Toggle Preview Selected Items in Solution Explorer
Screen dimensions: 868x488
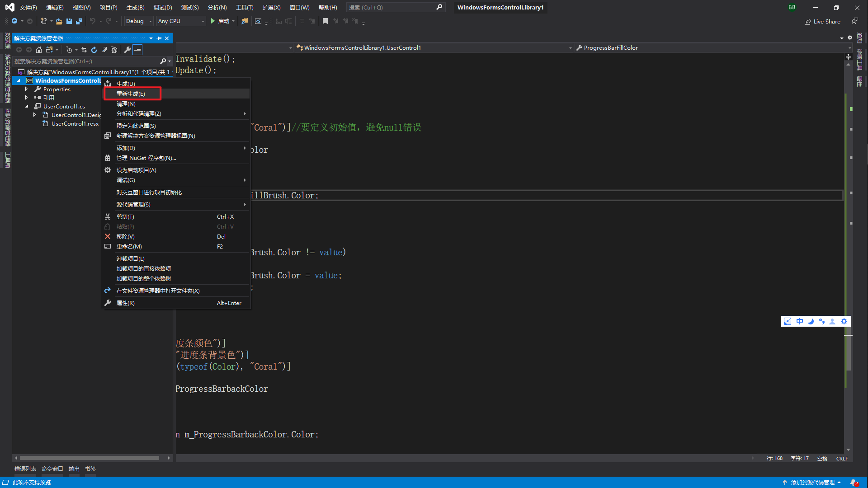(113, 50)
